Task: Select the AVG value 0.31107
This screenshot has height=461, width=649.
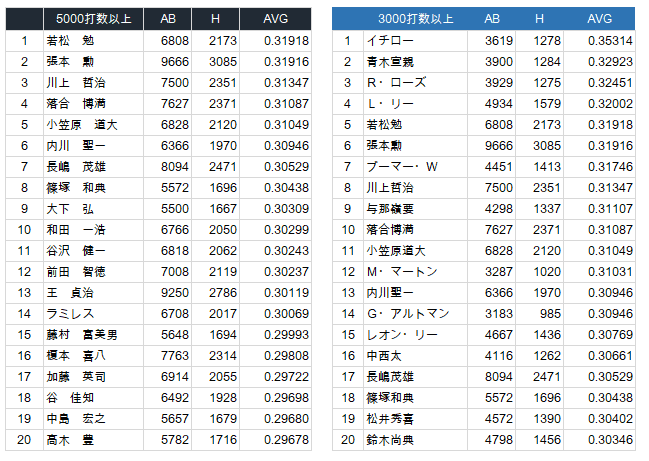Action: point(610,209)
